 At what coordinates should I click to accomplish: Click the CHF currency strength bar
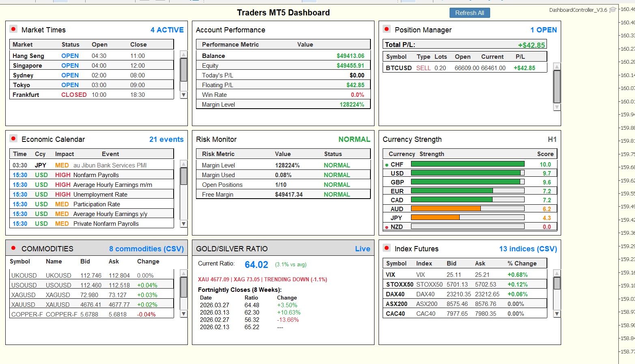click(x=467, y=164)
